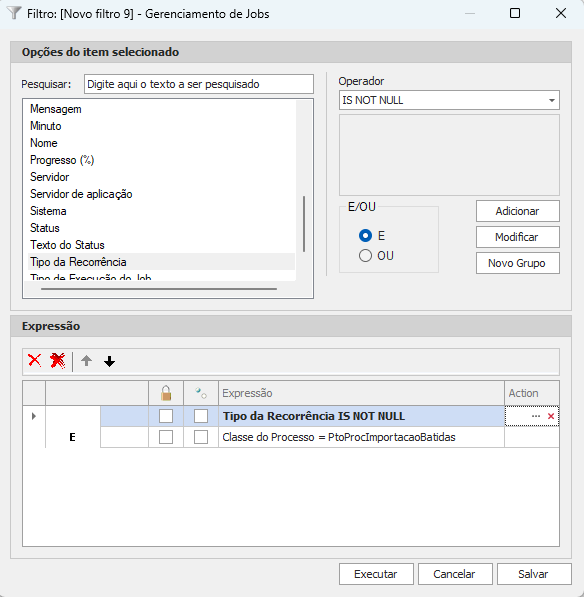Delete all expressions with double red X icon
This screenshot has width=584, height=597.
(x=57, y=360)
